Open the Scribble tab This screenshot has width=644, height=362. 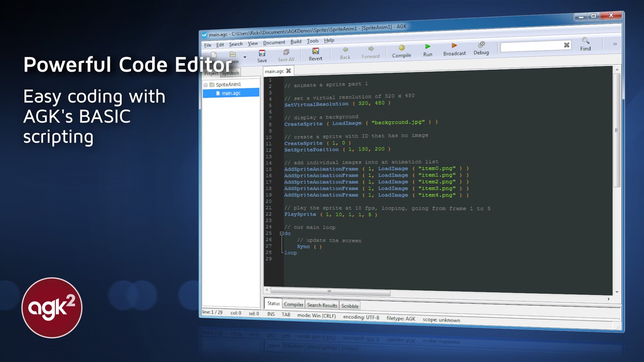click(350, 306)
